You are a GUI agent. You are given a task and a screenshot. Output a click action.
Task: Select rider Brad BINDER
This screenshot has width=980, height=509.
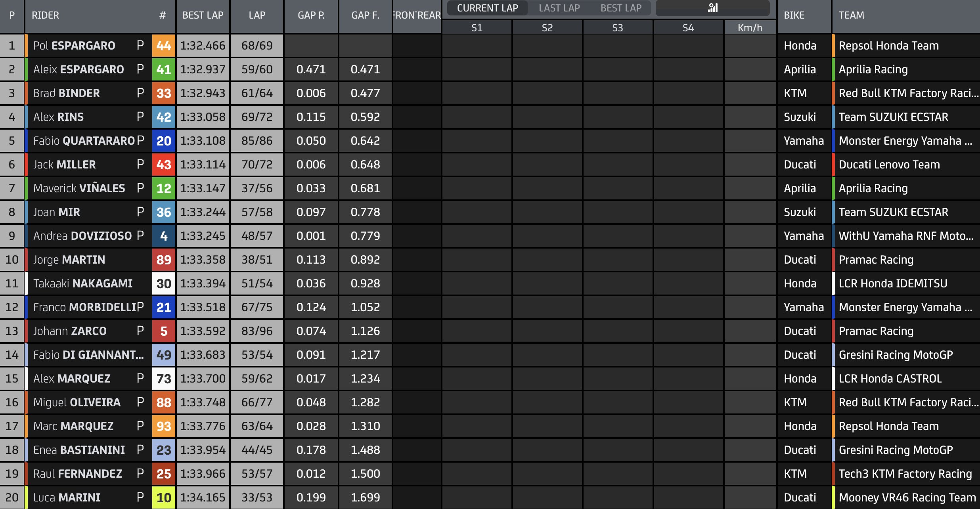coord(67,93)
